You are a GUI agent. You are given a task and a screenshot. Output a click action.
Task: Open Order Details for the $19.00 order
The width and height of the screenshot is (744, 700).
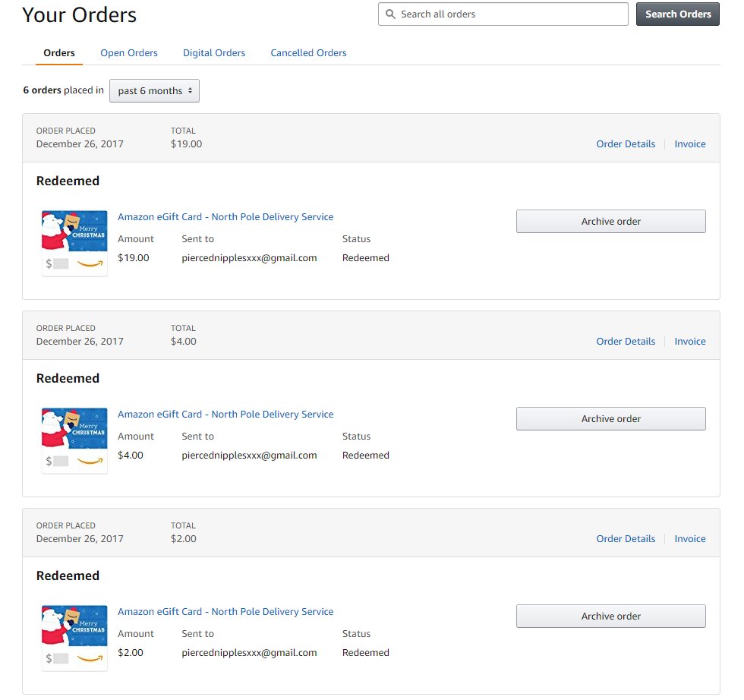(x=626, y=143)
